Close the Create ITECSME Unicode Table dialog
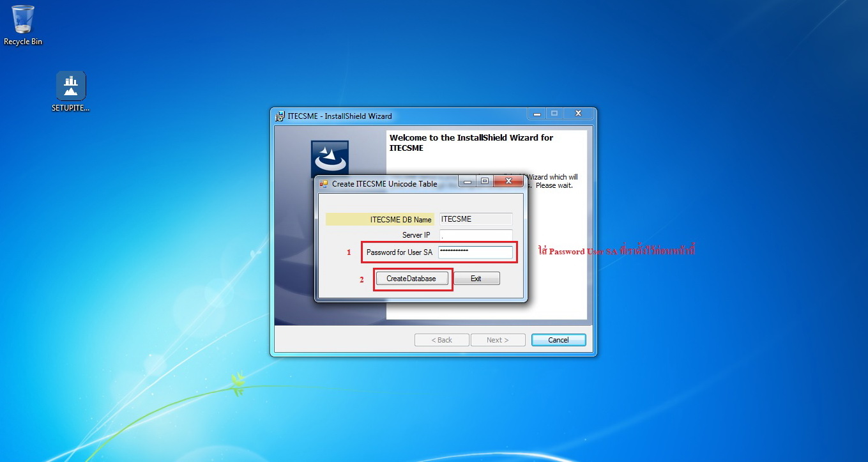This screenshot has width=868, height=462. coord(509,181)
